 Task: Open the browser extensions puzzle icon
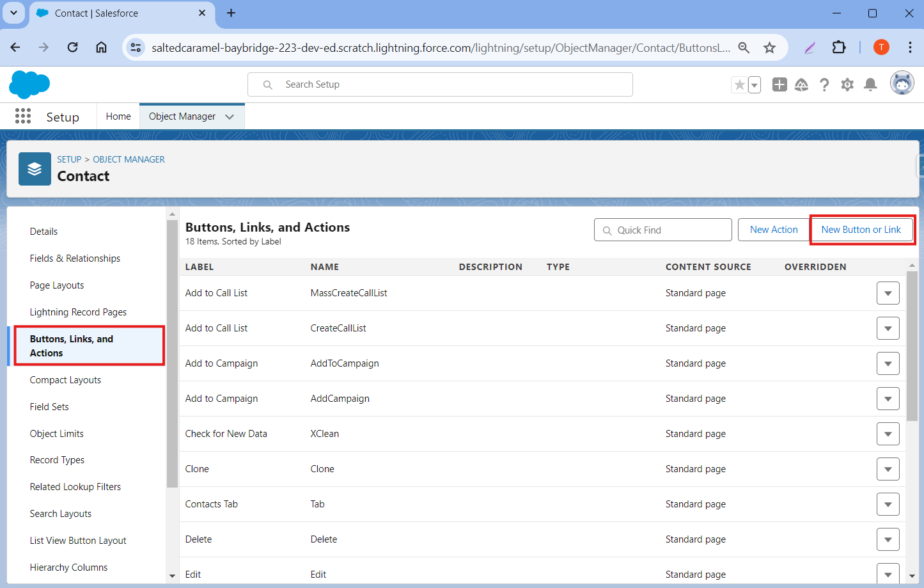pos(838,47)
